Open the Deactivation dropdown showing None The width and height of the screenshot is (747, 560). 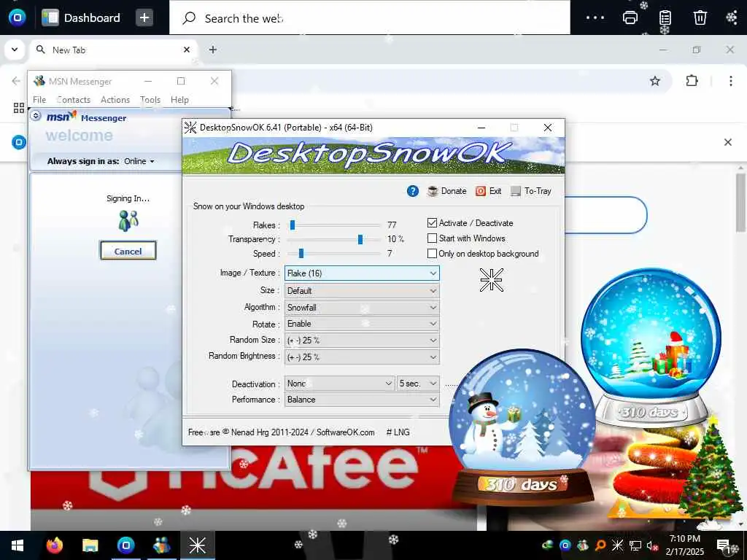tap(340, 384)
